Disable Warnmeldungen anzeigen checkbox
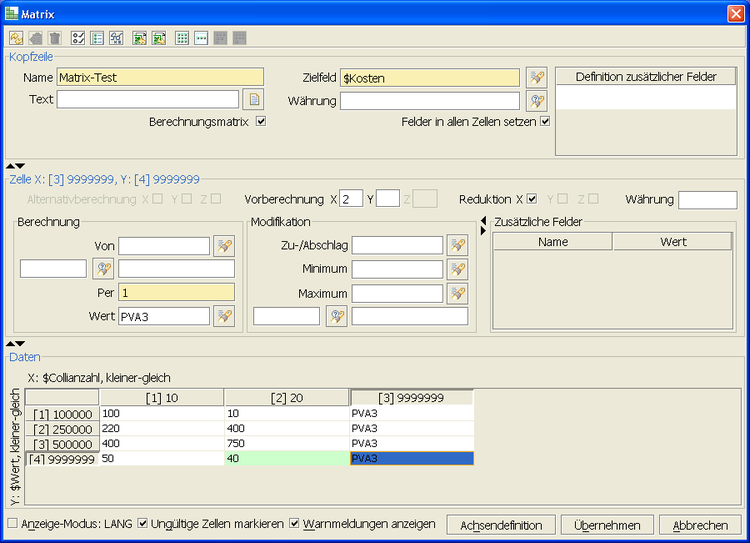 (x=295, y=523)
